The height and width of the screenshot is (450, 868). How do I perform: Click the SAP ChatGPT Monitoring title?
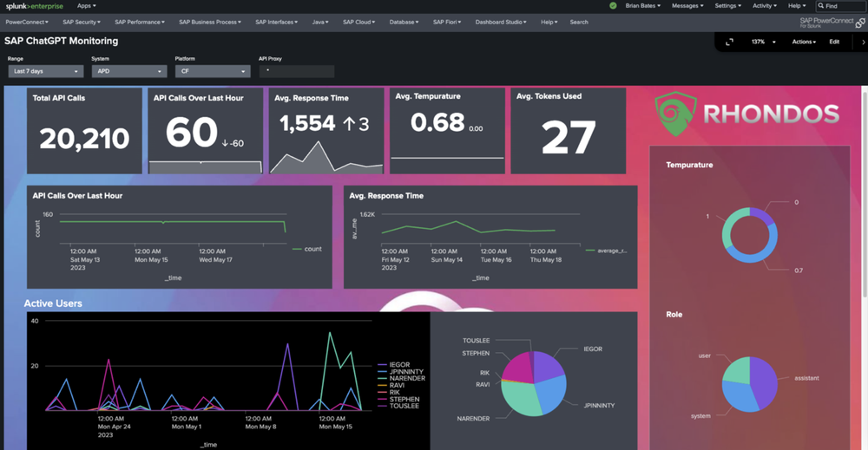61,42
